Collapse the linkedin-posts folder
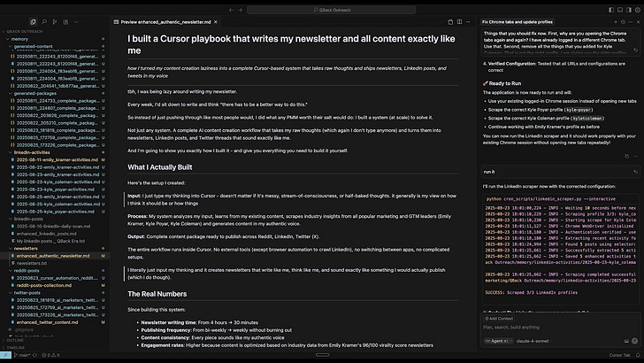The width and height of the screenshot is (644, 363). (x=55, y=219)
